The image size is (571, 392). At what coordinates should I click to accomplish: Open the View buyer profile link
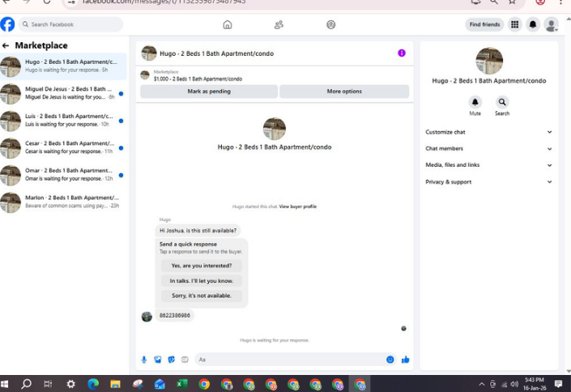click(297, 207)
